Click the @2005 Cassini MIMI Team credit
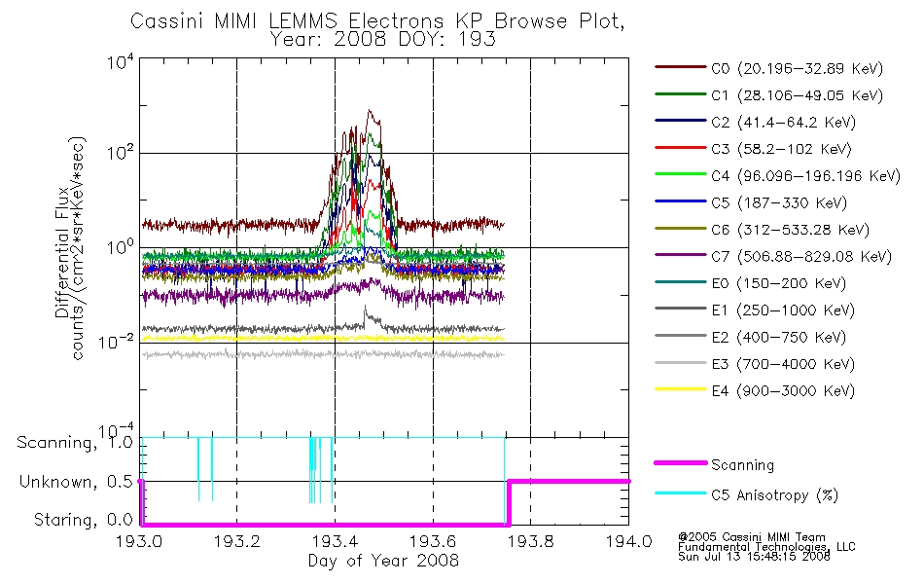Screen dimensions: 924x584 752,537
